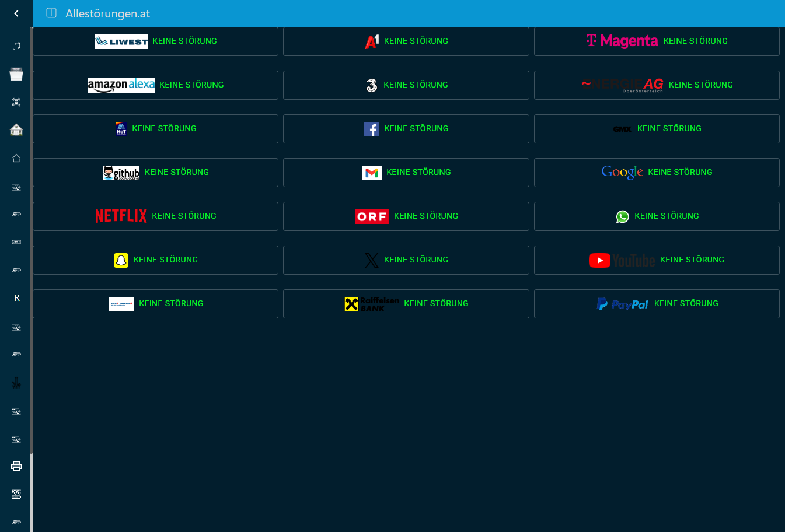Click the Netflix logo
This screenshot has height=532, width=785.
click(x=121, y=216)
